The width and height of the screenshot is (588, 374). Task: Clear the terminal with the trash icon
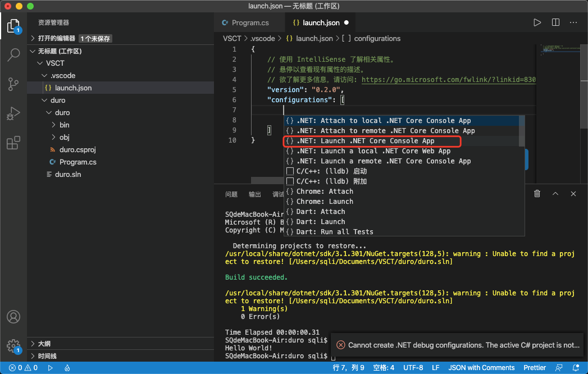(x=537, y=193)
